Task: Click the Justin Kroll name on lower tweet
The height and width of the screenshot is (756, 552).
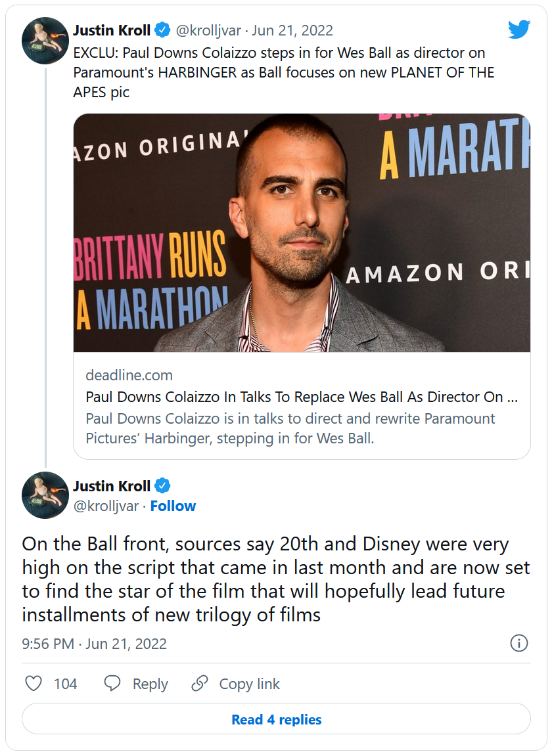Action: tap(112, 486)
